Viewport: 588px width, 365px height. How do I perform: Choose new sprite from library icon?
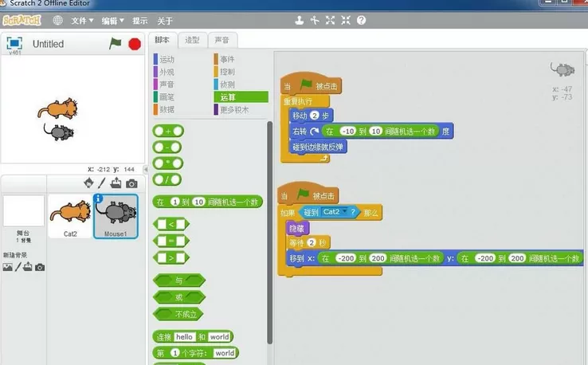pyautogui.click(x=88, y=182)
